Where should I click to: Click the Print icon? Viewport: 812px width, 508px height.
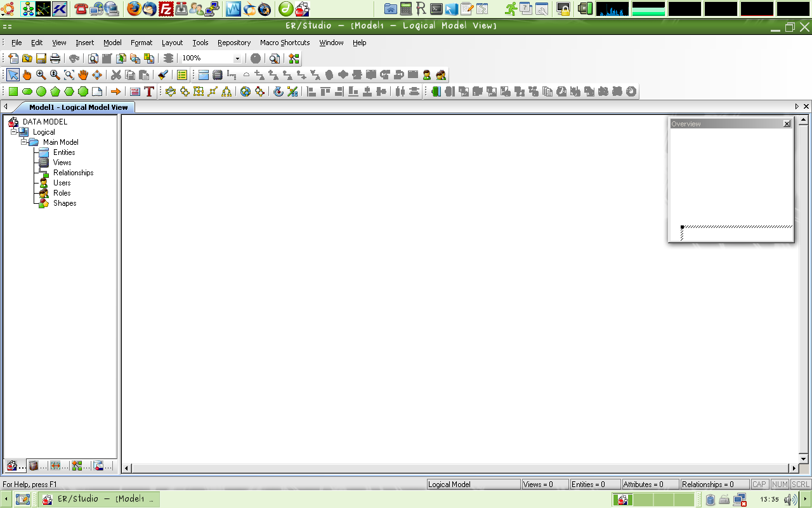point(55,58)
